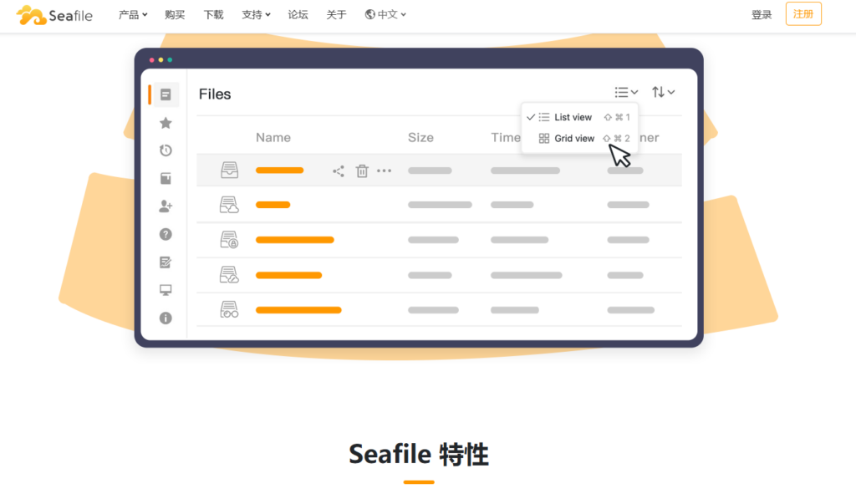Open the 下载 page
Screen dimensions: 856x504
click(213, 15)
